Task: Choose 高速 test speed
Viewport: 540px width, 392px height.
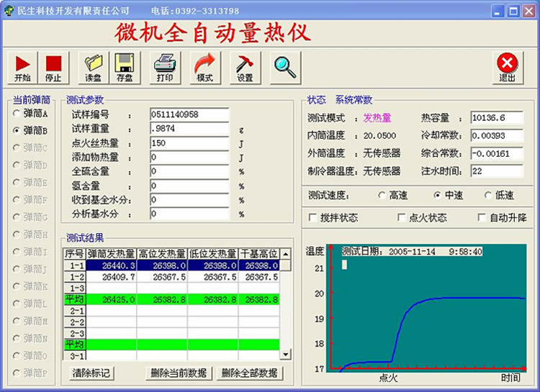Action: pos(382,195)
